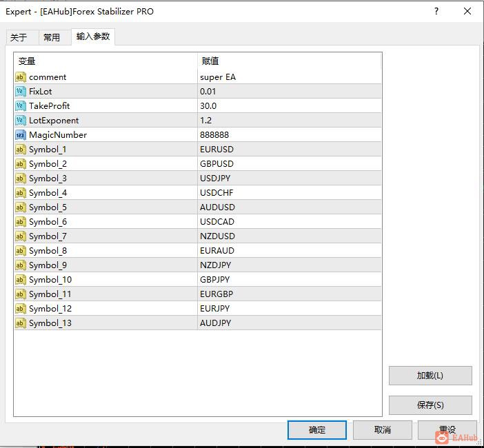Select the GBPUSD value cell

(x=290, y=164)
